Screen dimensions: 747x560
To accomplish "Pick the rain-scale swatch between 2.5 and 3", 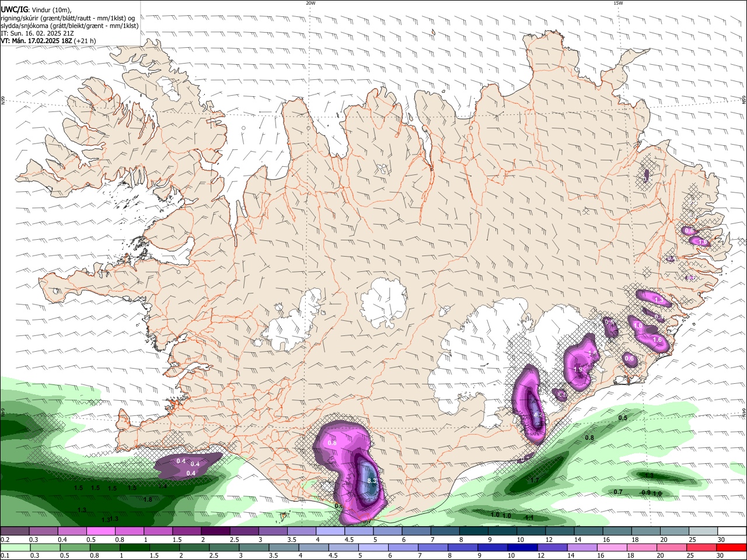I will pos(225,548).
